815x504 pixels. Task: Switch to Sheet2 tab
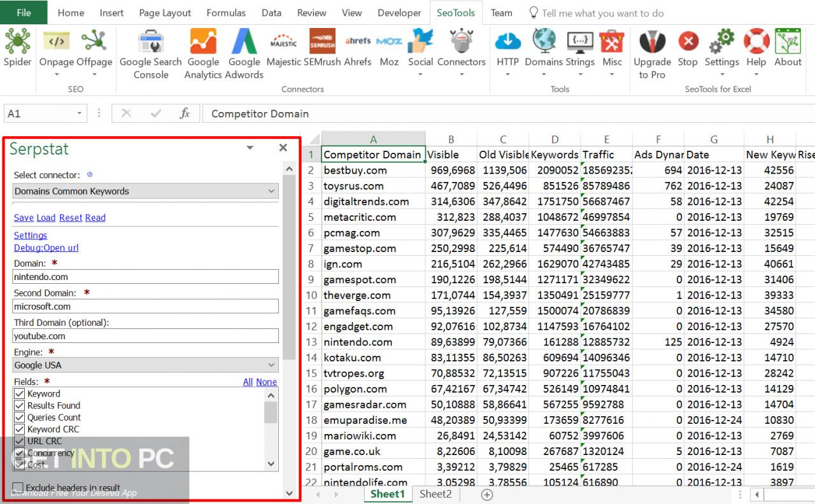click(436, 494)
